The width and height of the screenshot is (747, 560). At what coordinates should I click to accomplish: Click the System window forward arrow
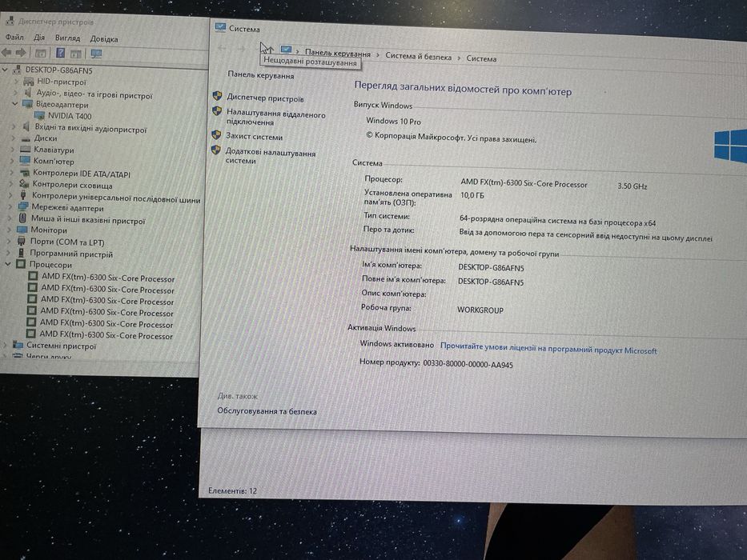242,49
